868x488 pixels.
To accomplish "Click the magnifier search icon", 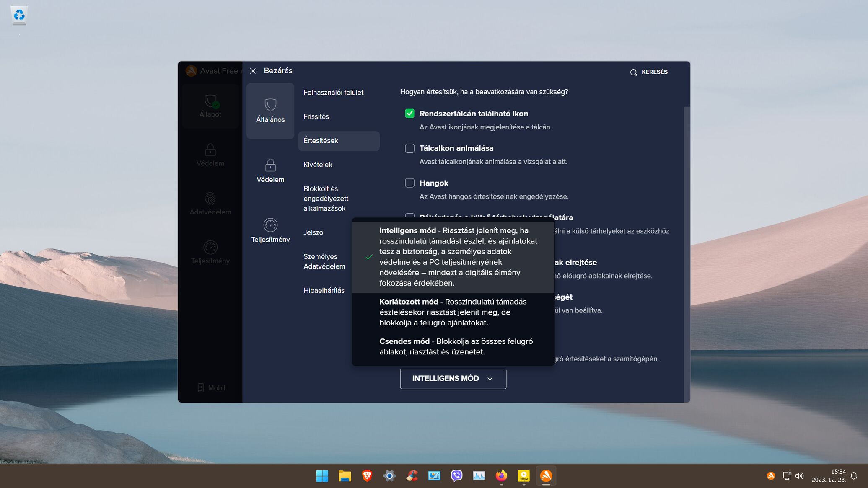I will tap(633, 72).
